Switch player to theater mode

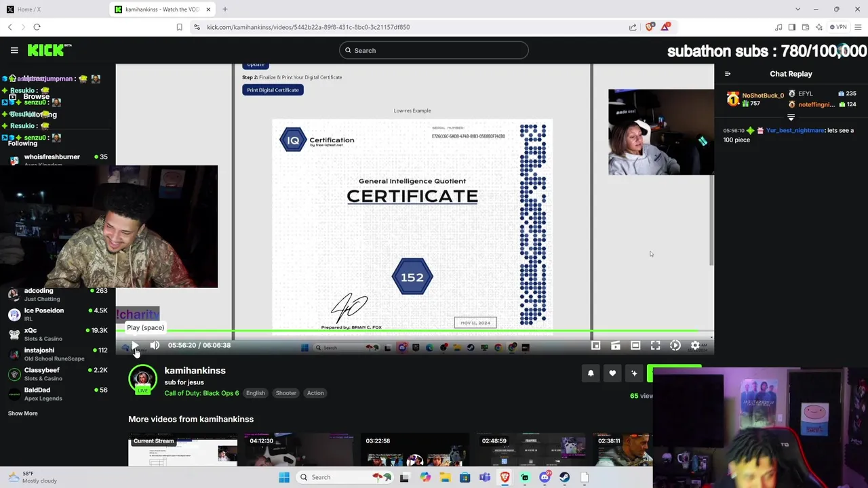coord(635,346)
